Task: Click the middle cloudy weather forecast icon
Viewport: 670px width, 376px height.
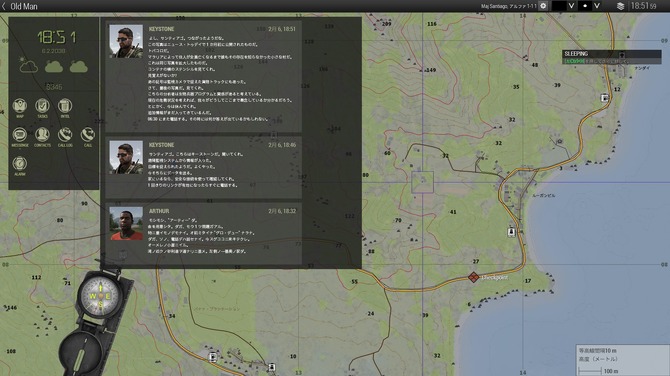Action: pos(54,67)
